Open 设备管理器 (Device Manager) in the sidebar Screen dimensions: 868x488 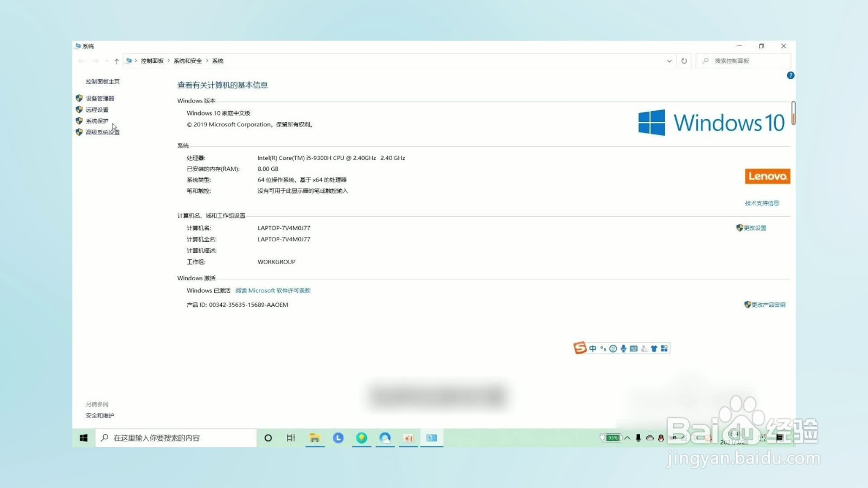100,98
